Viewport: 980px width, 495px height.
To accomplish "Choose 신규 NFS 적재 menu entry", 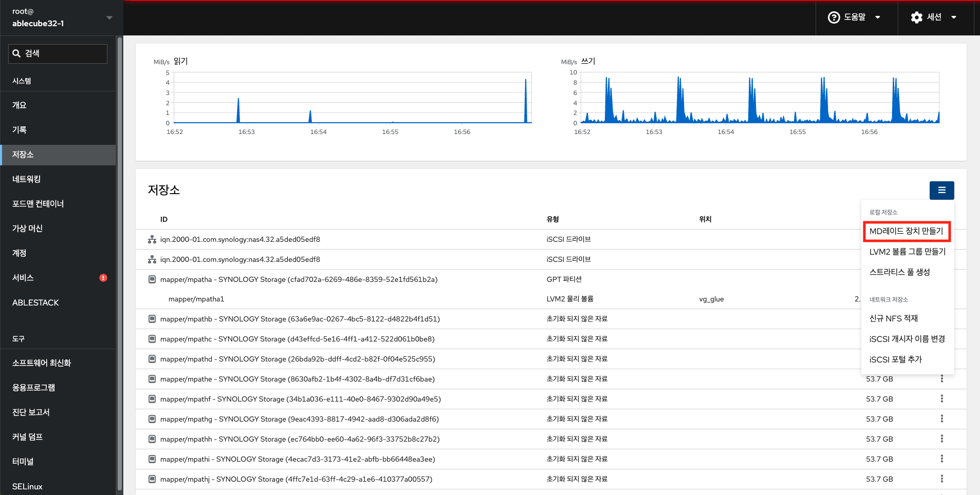I will pyautogui.click(x=893, y=318).
